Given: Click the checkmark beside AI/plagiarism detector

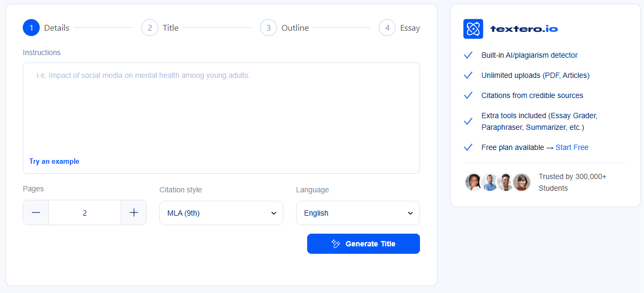Looking at the screenshot, I should point(468,55).
